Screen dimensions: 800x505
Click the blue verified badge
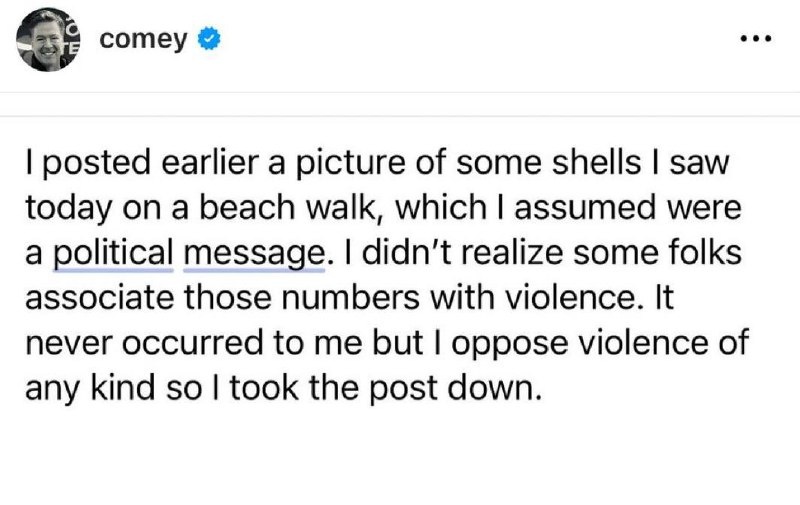[207, 40]
